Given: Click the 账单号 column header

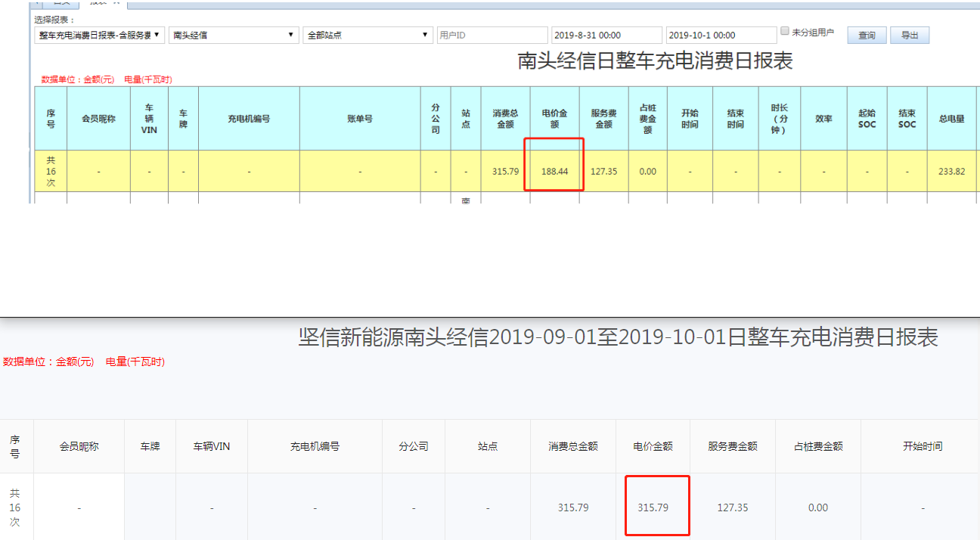Looking at the screenshot, I should point(360,119).
